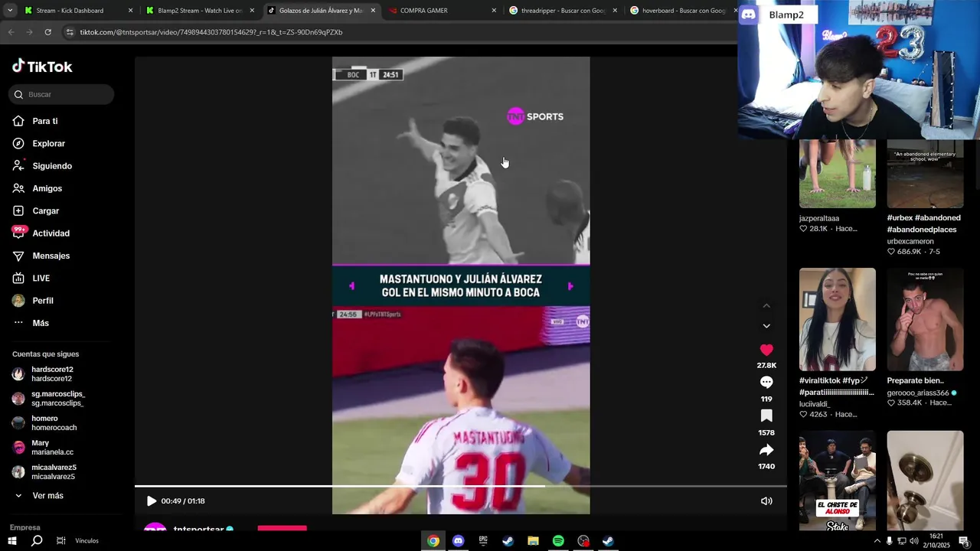This screenshot has width=980, height=551.
Task: Go to next video down chevron
Action: [x=766, y=326]
